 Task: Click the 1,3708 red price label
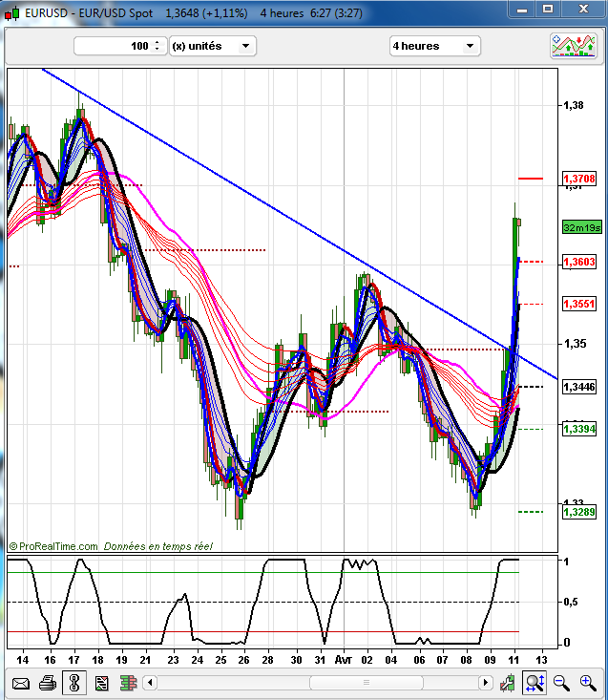[x=579, y=179]
